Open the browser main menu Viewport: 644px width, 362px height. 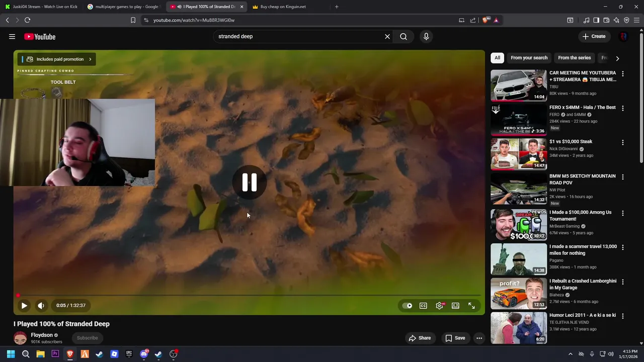[637, 20]
